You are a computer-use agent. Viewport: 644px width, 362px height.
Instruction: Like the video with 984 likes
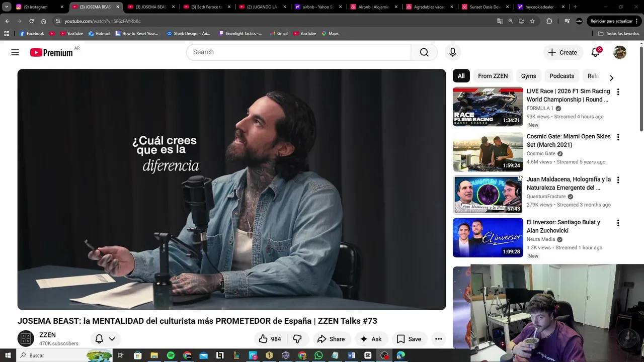(x=270, y=339)
